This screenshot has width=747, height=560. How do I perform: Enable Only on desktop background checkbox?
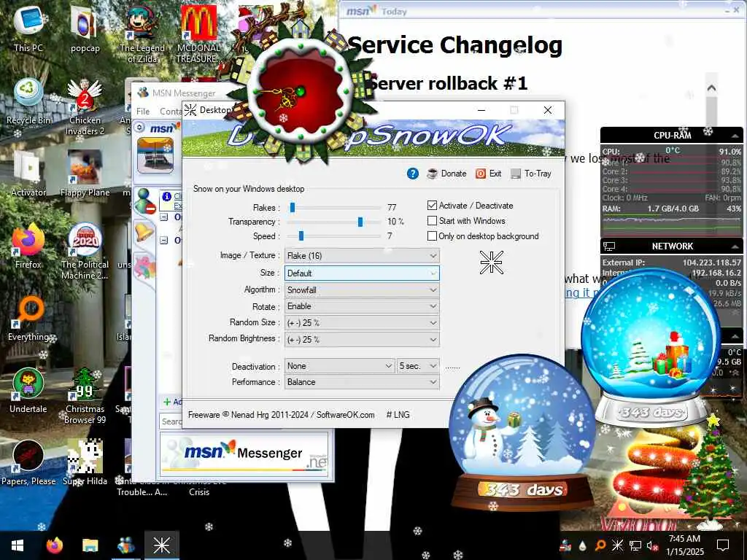(x=432, y=236)
